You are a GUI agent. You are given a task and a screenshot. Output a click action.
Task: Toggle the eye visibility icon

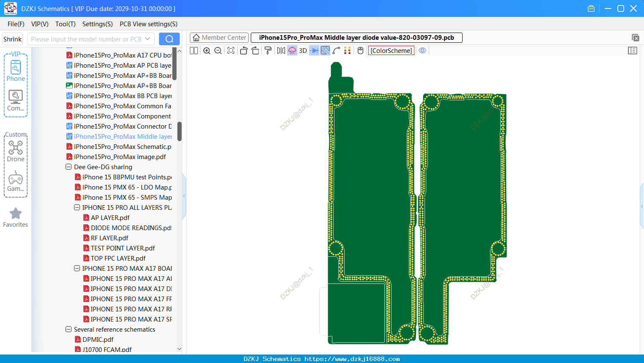click(x=422, y=51)
